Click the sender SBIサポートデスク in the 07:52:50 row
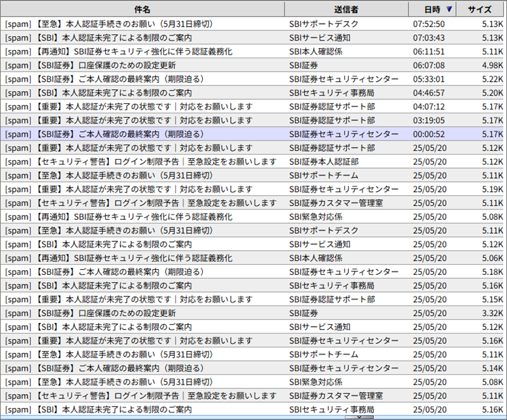This screenshot has width=507, height=420. tap(324, 24)
